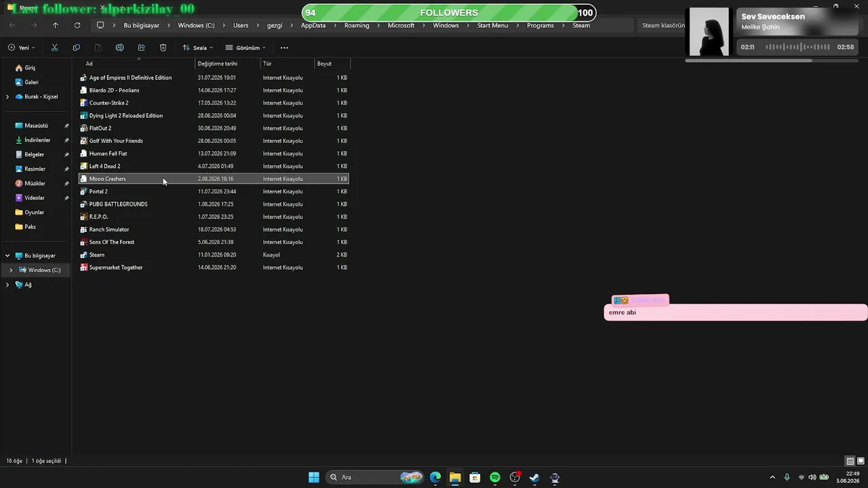Open the toolbar's three-dots overflow menu
This screenshot has height=488, width=868.
click(284, 47)
